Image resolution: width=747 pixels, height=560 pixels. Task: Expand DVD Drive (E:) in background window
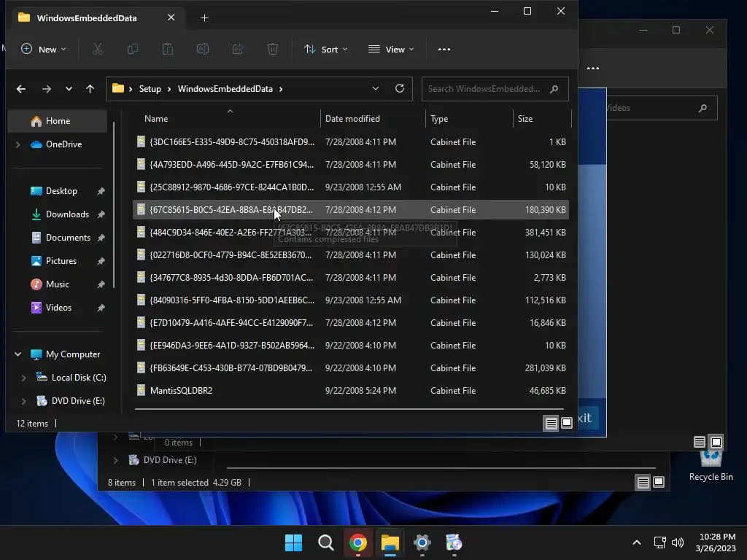pyautogui.click(x=115, y=460)
